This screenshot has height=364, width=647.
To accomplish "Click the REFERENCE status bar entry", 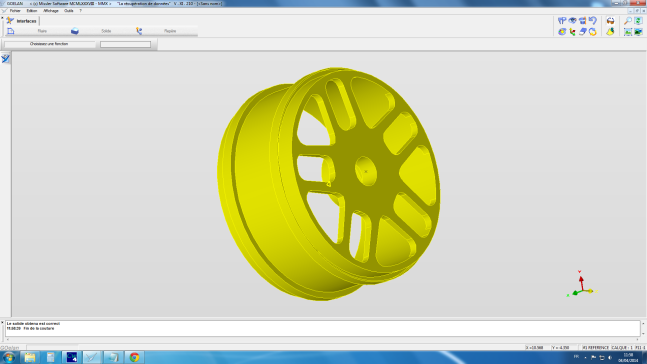I will (x=595, y=347).
